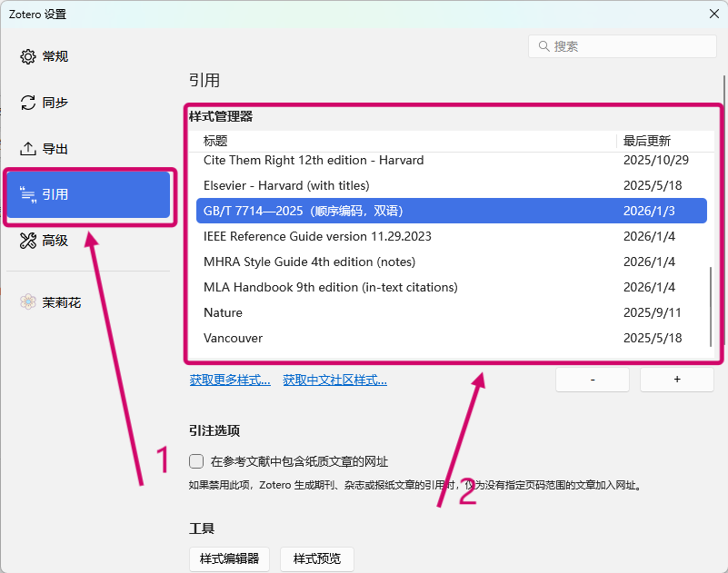The image size is (728, 573).
Task: Open the 样式预览 style preview
Action: click(x=317, y=559)
